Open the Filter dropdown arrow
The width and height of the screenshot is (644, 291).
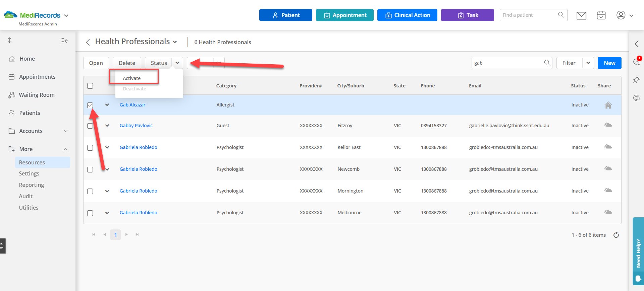[588, 63]
